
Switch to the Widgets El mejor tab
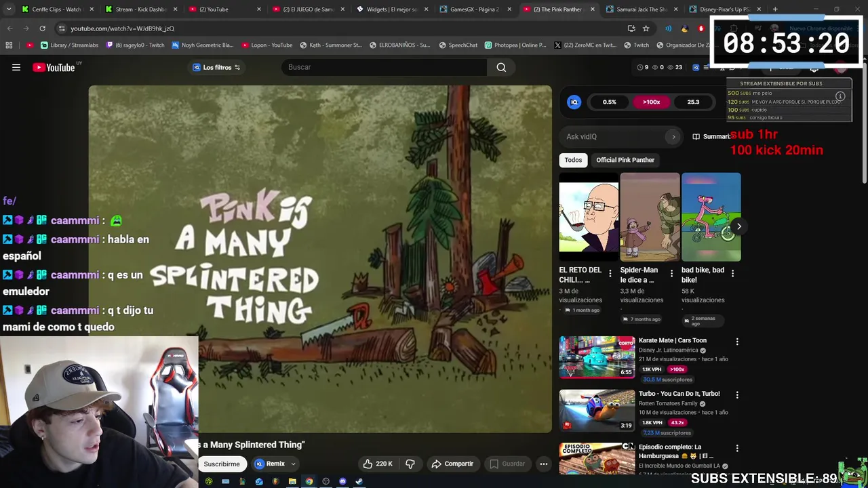(x=392, y=9)
